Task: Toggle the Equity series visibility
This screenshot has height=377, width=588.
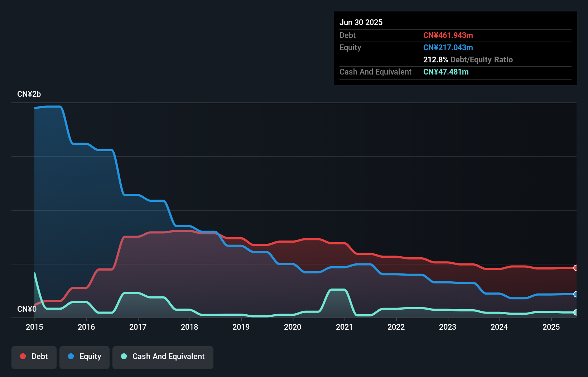Action: coord(84,356)
